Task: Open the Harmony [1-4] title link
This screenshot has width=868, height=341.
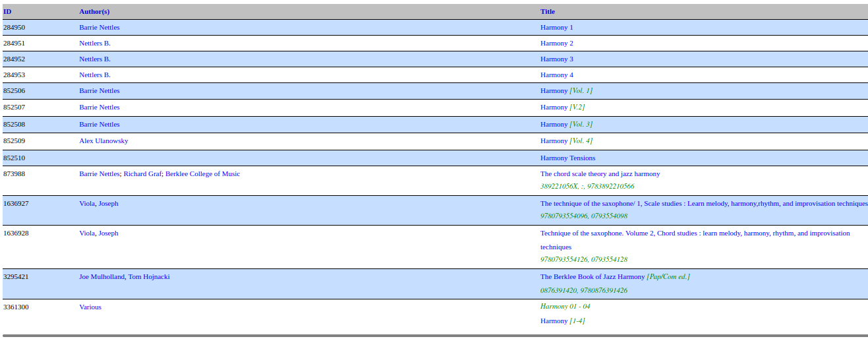Action: [x=562, y=321]
